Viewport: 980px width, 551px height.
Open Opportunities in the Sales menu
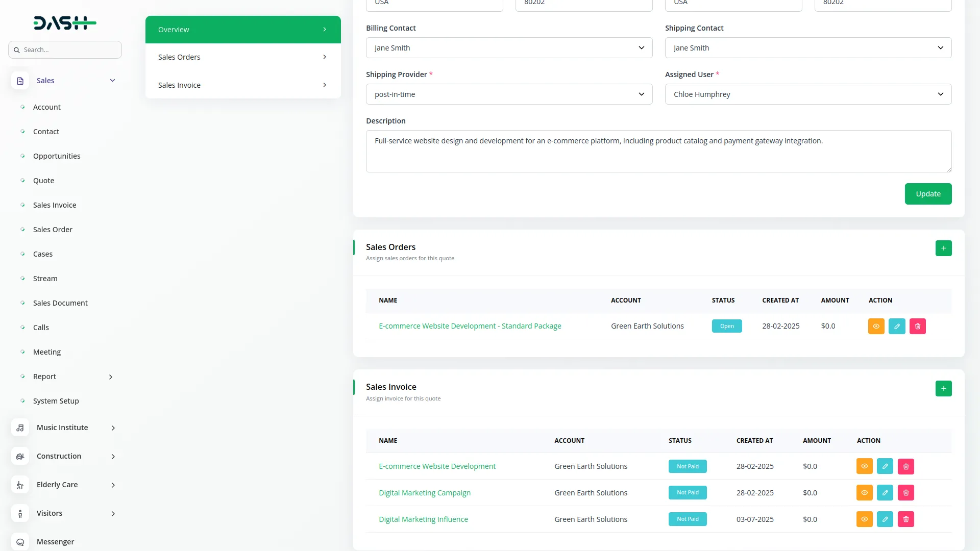(x=57, y=156)
